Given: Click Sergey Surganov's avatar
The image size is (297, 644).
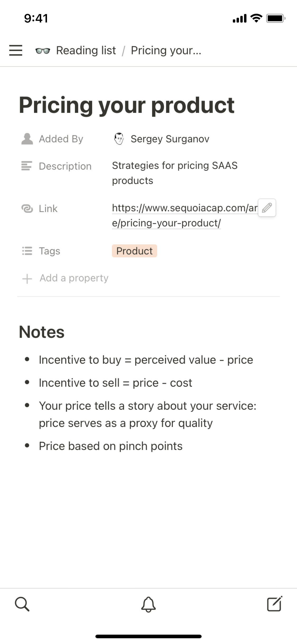Looking at the screenshot, I should 119,139.
